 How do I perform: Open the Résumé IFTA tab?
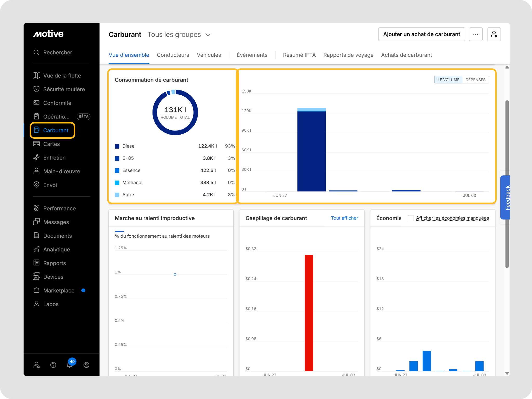(x=299, y=55)
